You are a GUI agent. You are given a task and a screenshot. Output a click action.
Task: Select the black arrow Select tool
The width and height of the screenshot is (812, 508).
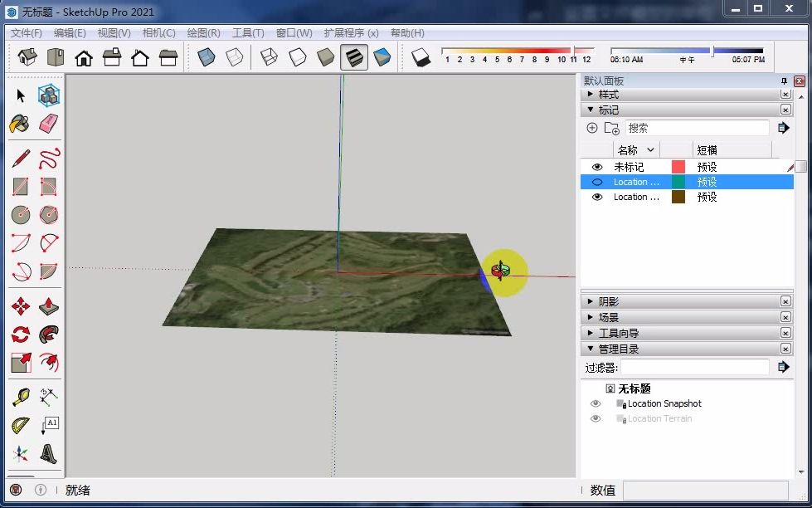20,94
